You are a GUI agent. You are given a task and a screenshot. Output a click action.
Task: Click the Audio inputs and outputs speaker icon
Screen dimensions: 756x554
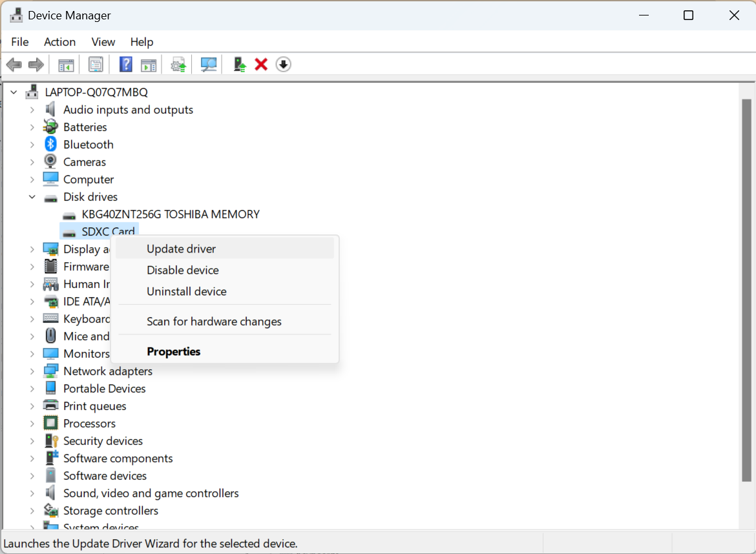pos(50,109)
